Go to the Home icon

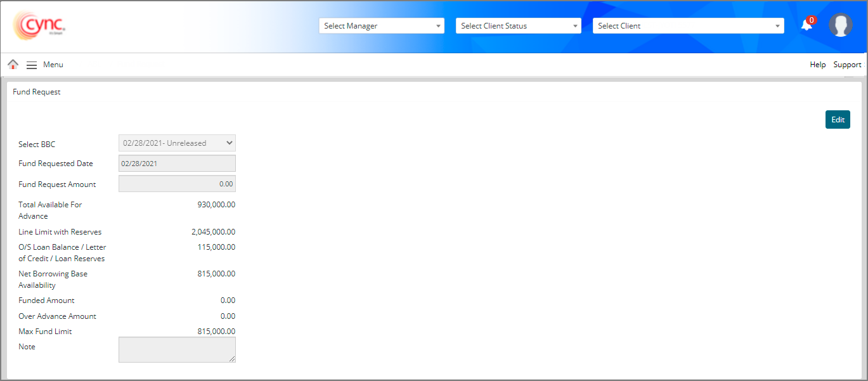point(13,65)
